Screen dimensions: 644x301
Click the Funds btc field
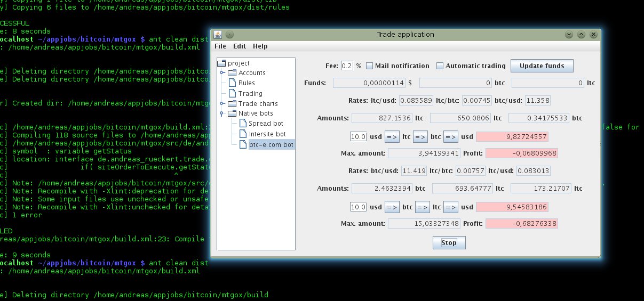point(456,83)
